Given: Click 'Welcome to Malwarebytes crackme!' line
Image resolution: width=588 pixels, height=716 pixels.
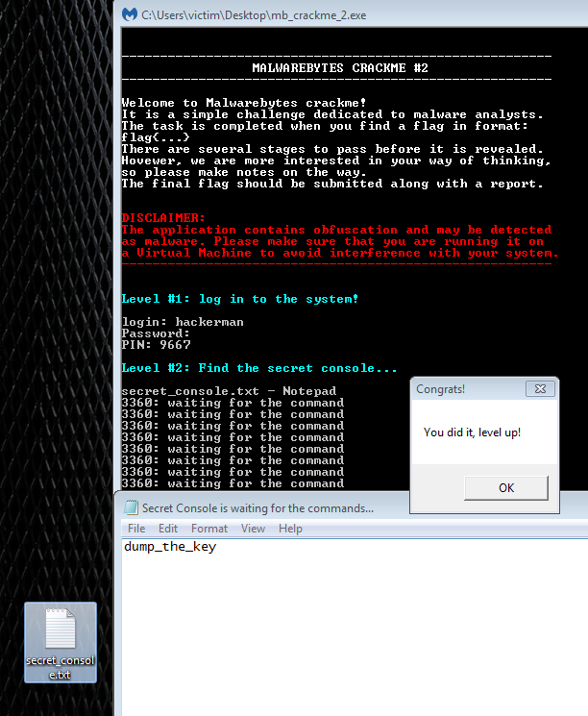Looking at the screenshot, I should 244,103.
